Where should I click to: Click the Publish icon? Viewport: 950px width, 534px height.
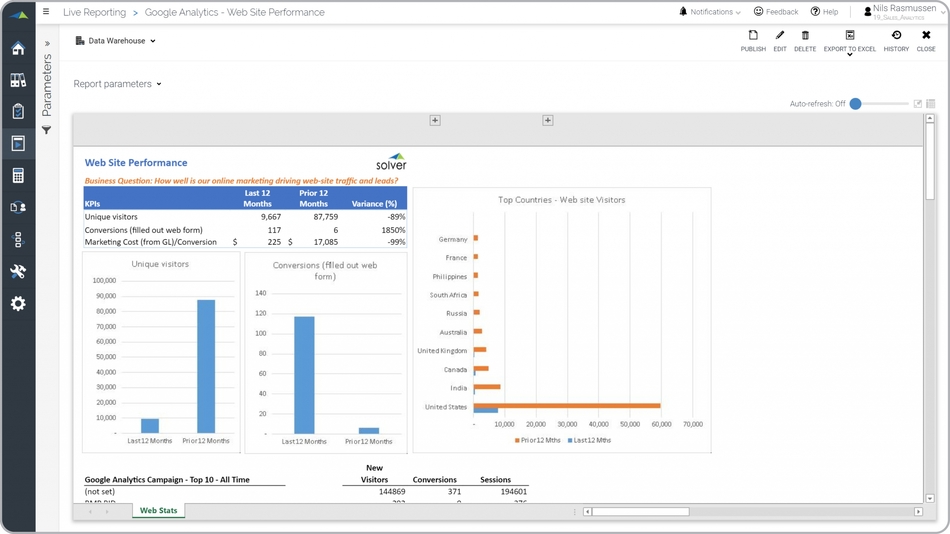point(753,40)
